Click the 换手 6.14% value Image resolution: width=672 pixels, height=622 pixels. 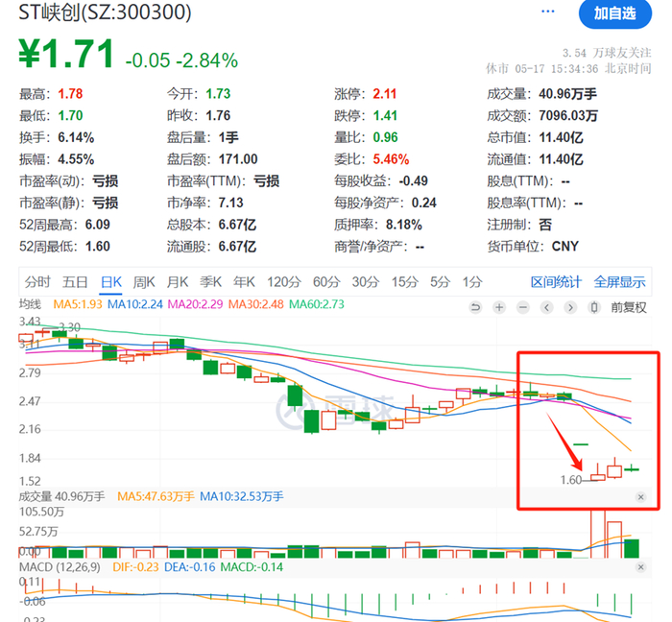pos(76,137)
